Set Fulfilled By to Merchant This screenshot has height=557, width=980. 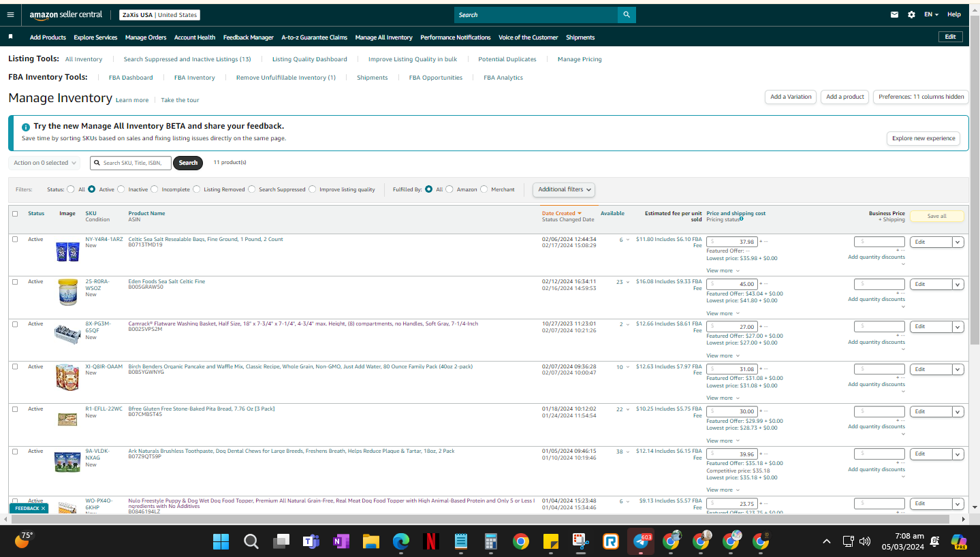coord(484,189)
